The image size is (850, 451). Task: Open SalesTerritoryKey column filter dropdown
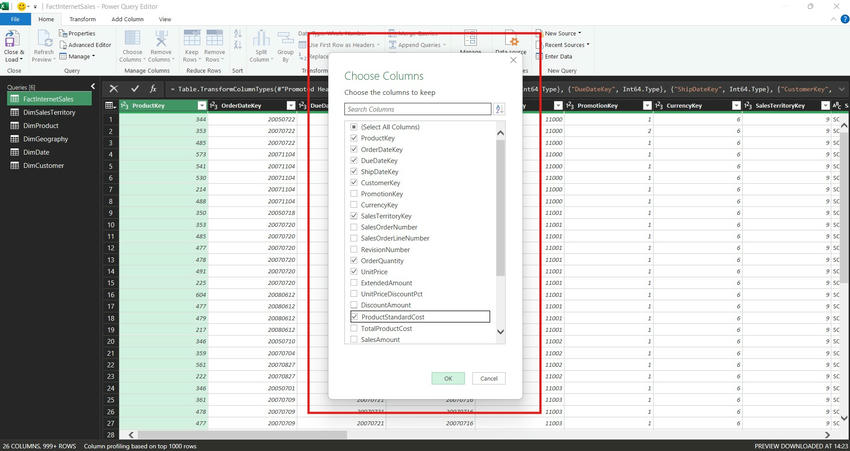click(x=825, y=106)
